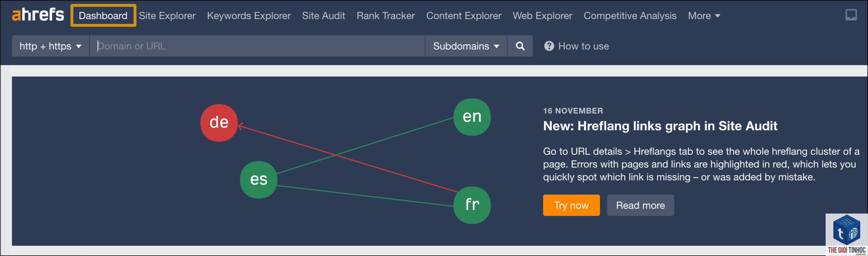The width and height of the screenshot is (868, 256).
Task: Click the green es node
Action: (259, 180)
